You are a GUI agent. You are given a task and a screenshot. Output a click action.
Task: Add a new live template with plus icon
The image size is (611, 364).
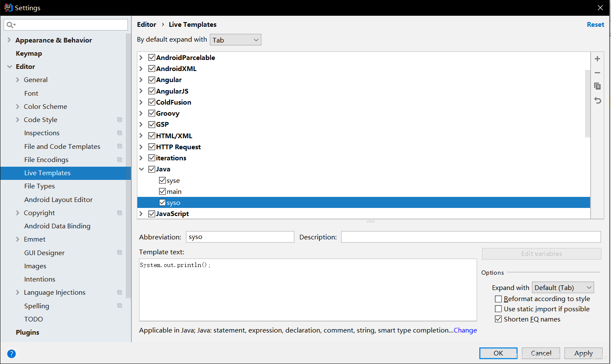click(x=597, y=59)
